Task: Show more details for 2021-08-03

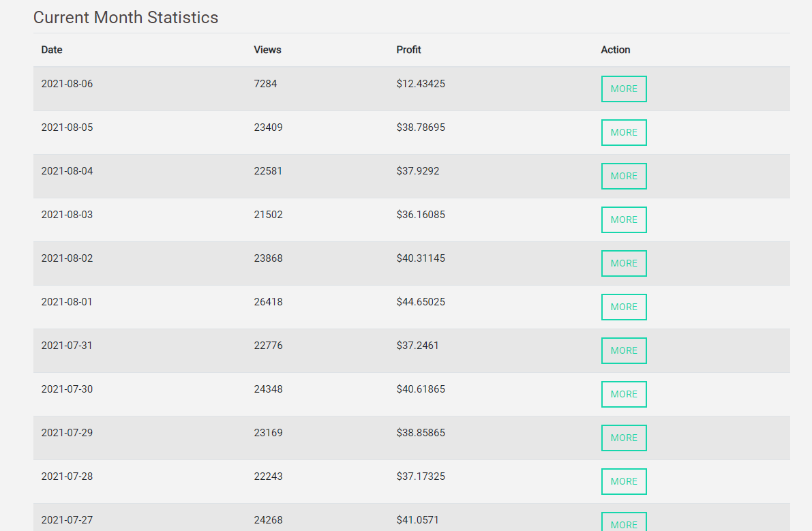Action: tap(624, 220)
